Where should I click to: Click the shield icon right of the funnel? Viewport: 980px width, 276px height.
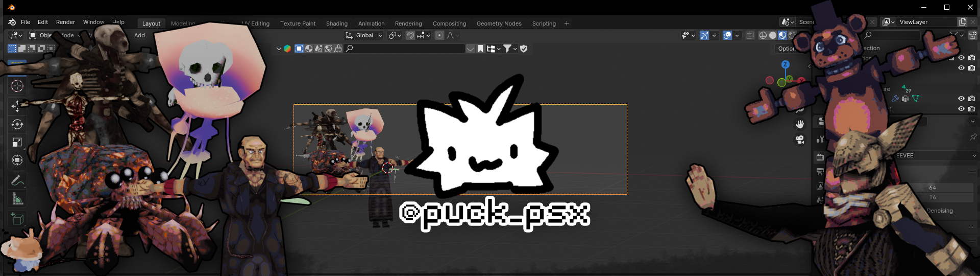524,49
